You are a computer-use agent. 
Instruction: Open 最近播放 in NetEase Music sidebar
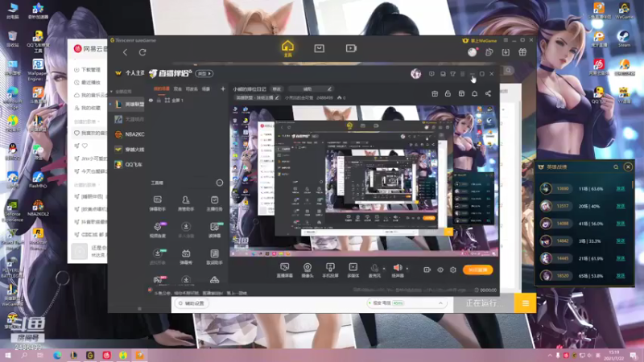[88, 83]
